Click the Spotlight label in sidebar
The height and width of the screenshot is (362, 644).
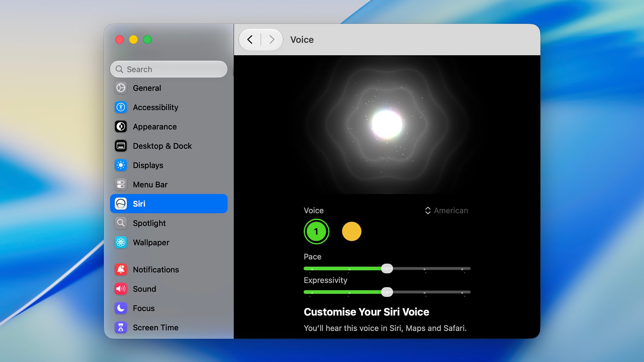tap(149, 223)
